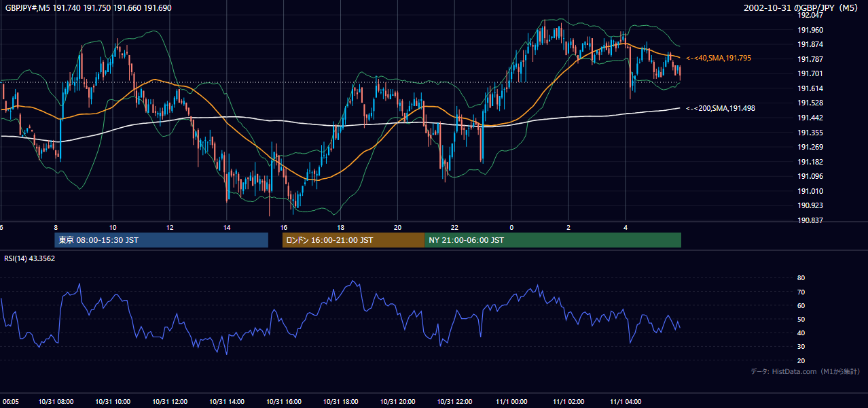Click price axis value 191.355

tap(810, 133)
